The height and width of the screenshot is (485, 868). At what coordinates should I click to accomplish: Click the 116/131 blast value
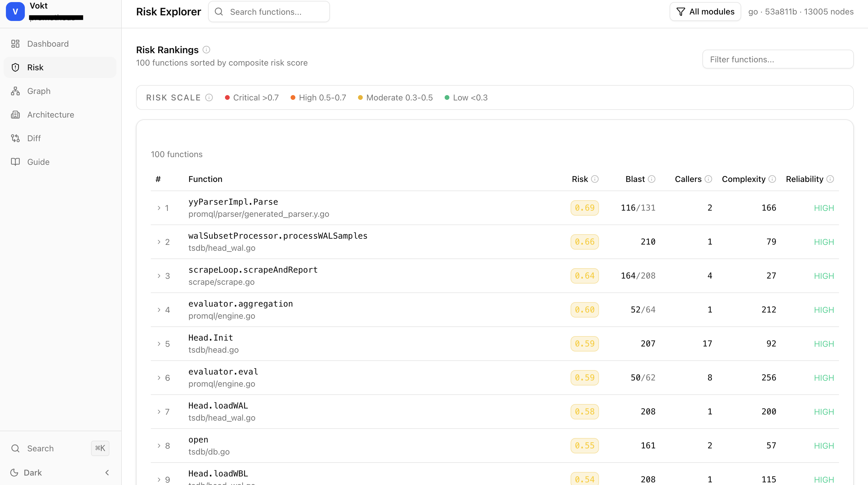click(638, 208)
